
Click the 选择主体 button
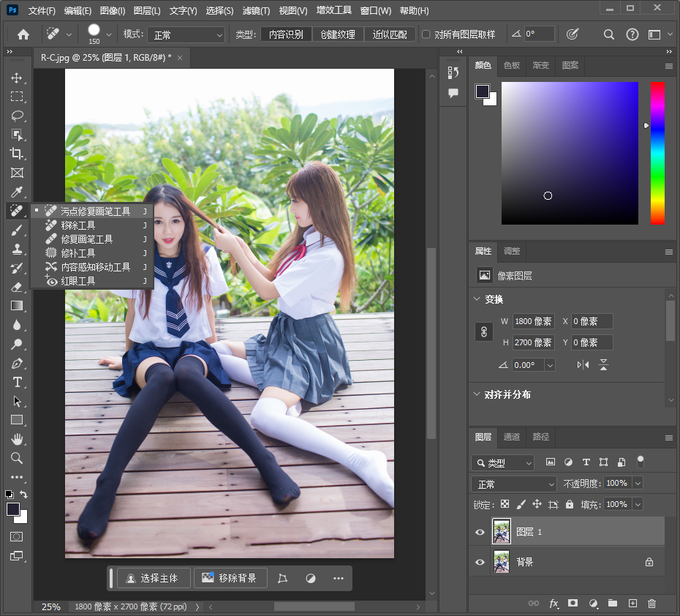pyautogui.click(x=154, y=578)
